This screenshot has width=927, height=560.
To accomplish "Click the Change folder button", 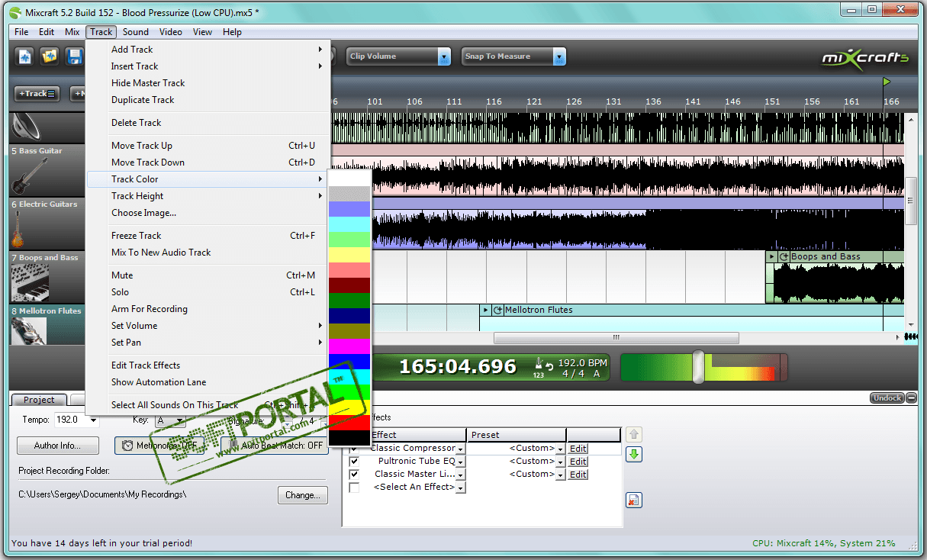I will (303, 495).
